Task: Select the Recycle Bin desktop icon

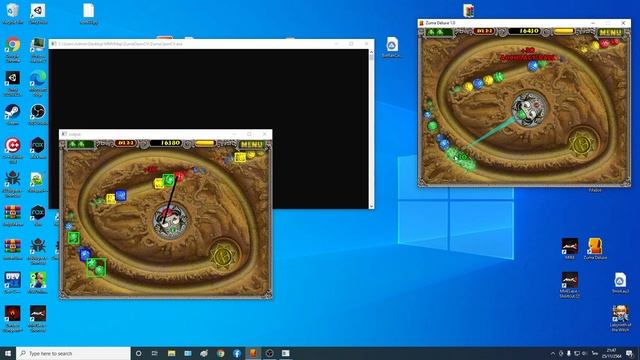Action: coord(13,13)
